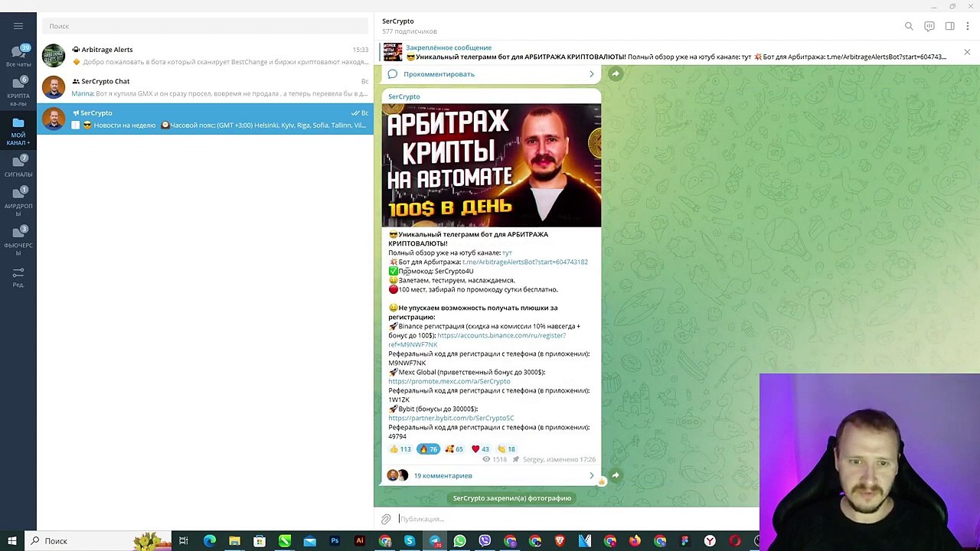Open the 'КРИПТА ка-лы' folder
The width and height of the screenshot is (980, 551).
click(18, 92)
